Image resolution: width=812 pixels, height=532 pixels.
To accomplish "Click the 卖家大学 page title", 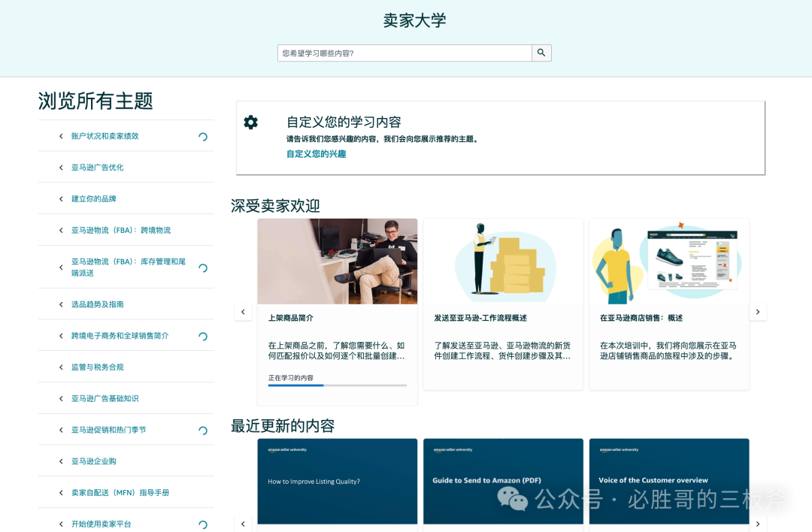I will click(x=414, y=20).
